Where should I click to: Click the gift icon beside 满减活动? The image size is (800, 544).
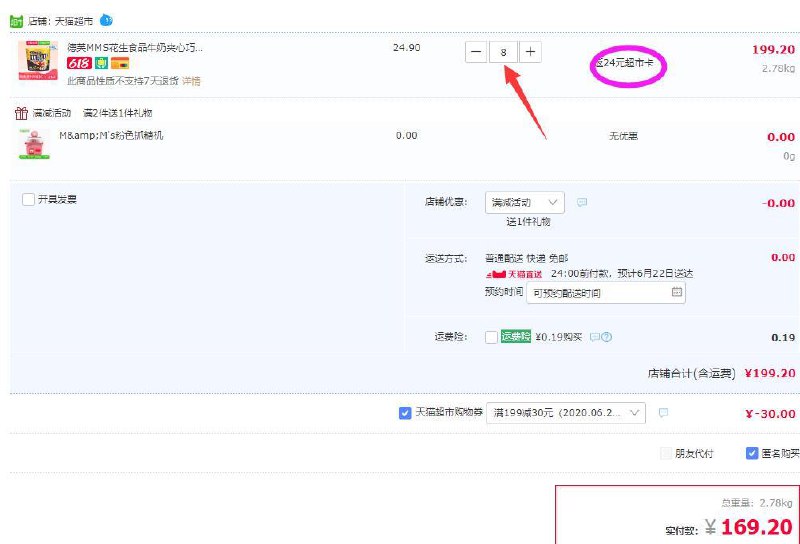(21, 113)
